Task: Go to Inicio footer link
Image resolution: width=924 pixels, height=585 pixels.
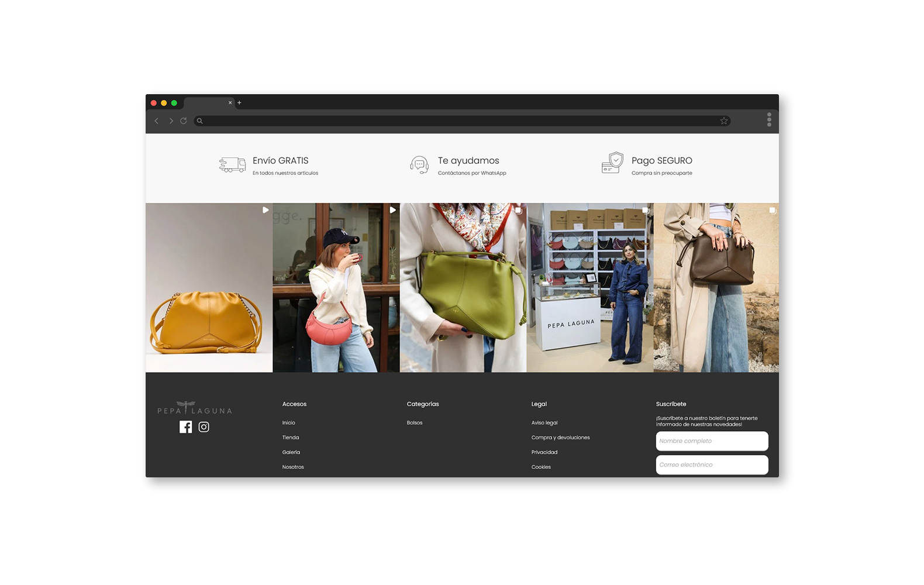Action: click(x=288, y=423)
